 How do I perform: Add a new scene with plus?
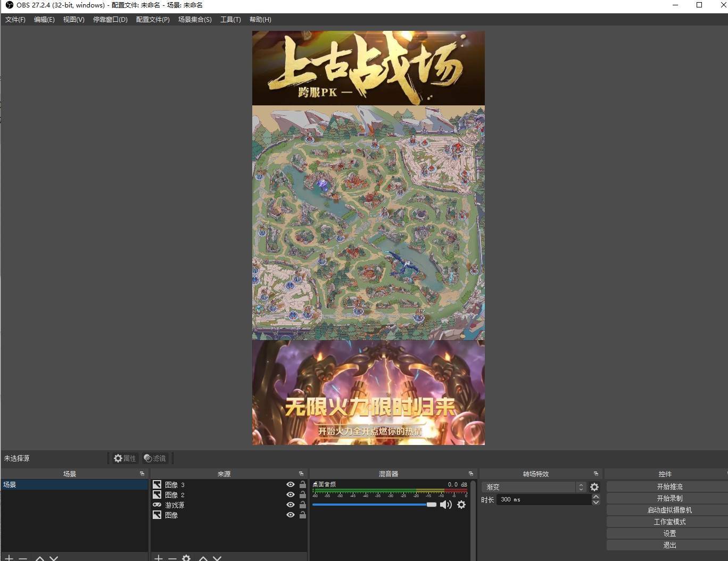tap(9, 557)
